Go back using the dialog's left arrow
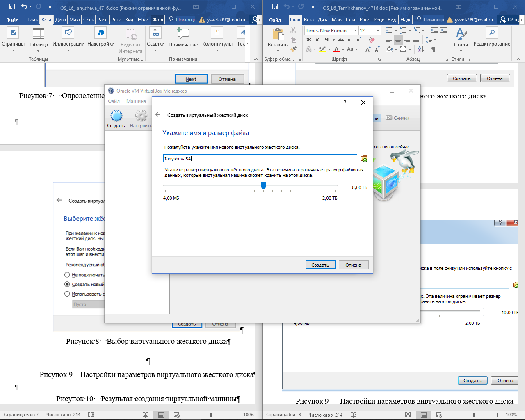Viewport: 525px width, 420px height. [x=158, y=115]
